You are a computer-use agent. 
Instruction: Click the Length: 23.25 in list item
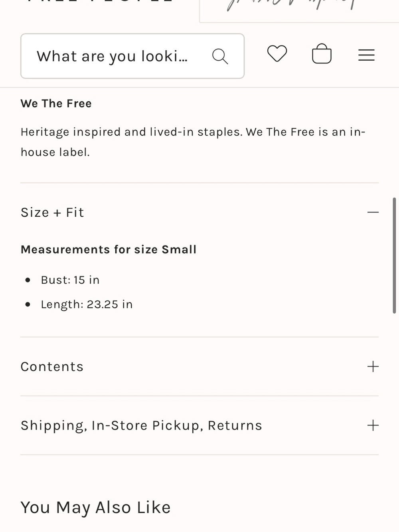(87, 304)
